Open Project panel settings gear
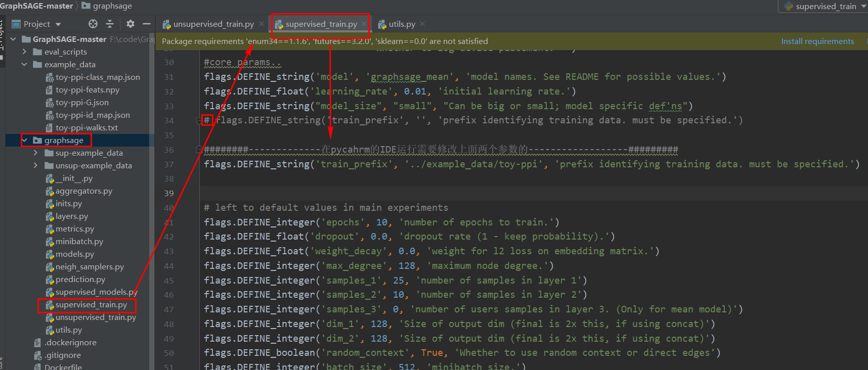 pyautogui.click(x=131, y=24)
